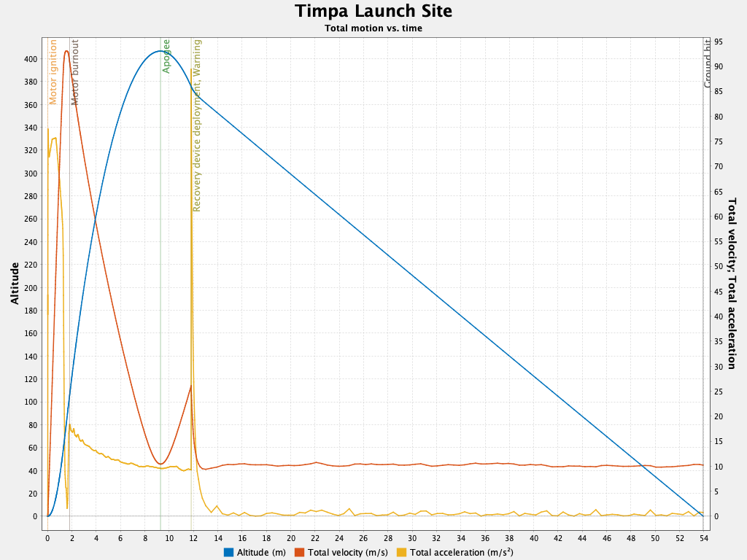The width and height of the screenshot is (747, 560).
Task: Click the blue Altitude legend swatch
Action: pos(228,553)
